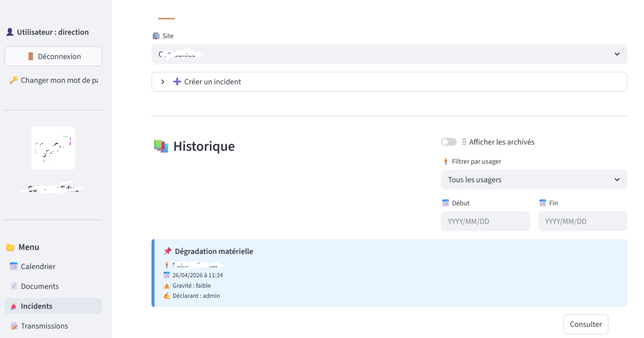Click the organization logo thumbnail in sidebar

tap(53, 148)
